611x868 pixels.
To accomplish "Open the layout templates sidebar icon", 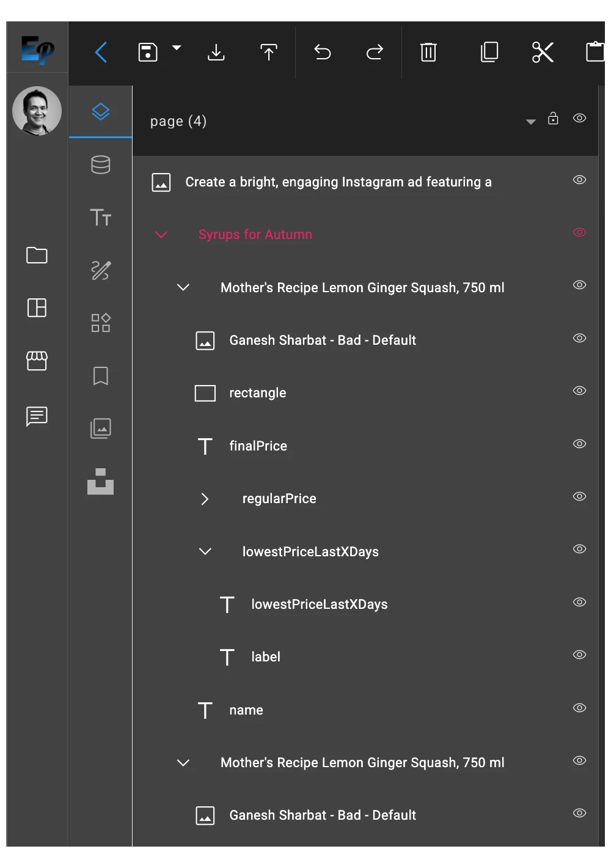I will (x=37, y=307).
